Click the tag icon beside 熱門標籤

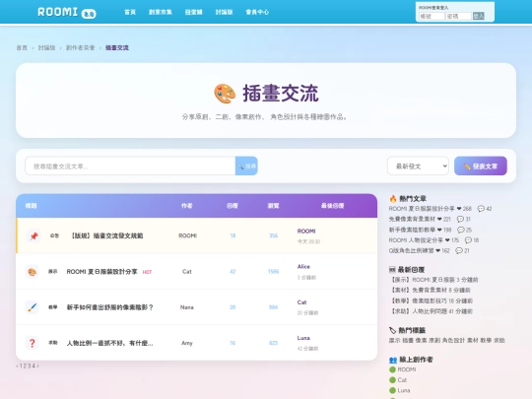click(x=392, y=330)
